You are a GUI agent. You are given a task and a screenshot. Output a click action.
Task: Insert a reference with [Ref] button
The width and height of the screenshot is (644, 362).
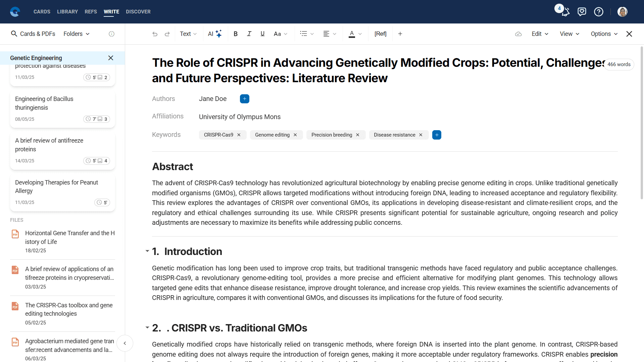click(x=380, y=34)
